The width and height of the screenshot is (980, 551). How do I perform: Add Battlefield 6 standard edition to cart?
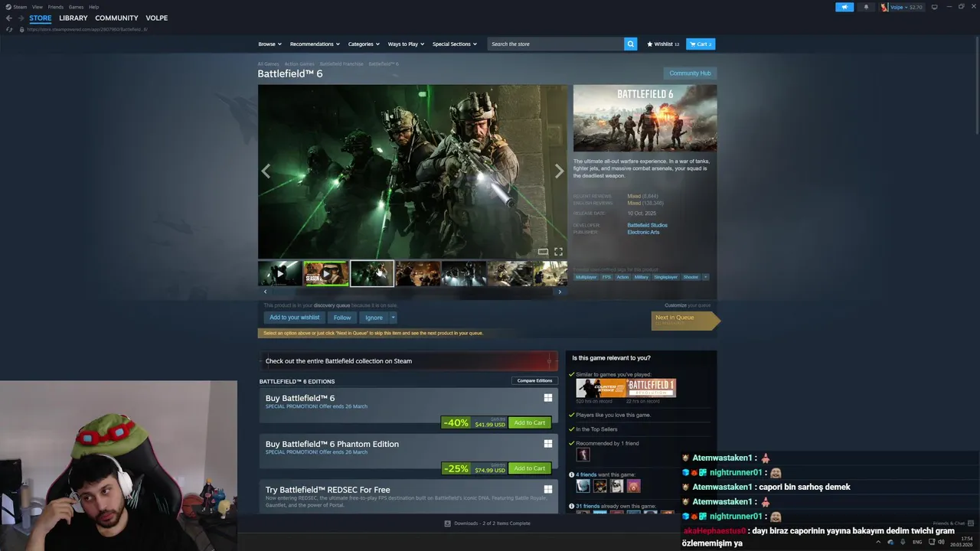[x=530, y=422]
